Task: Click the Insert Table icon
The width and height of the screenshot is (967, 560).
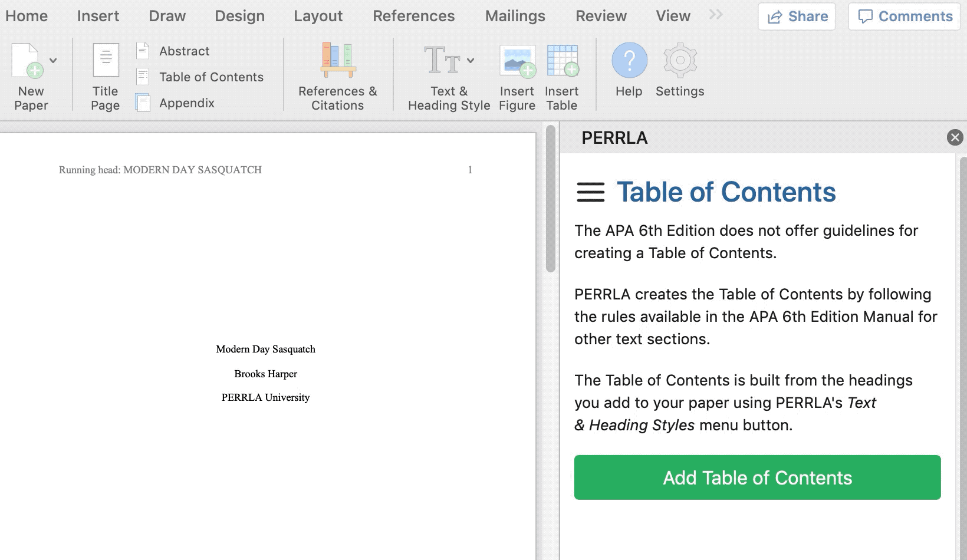Action: pos(562,61)
